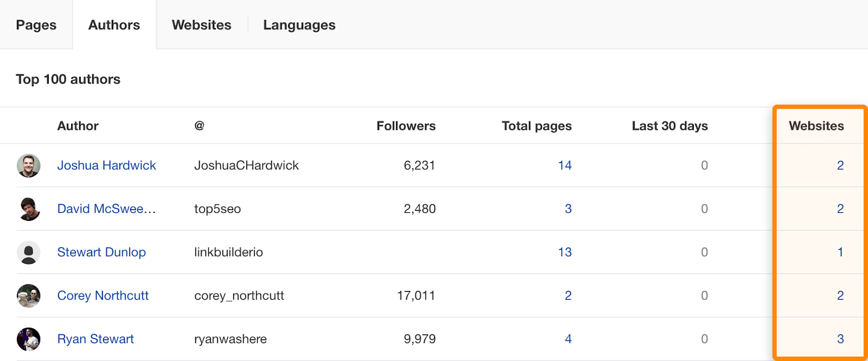Click Stewart Dunlop's placeholder avatar icon
868x361 pixels.
point(29,252)
